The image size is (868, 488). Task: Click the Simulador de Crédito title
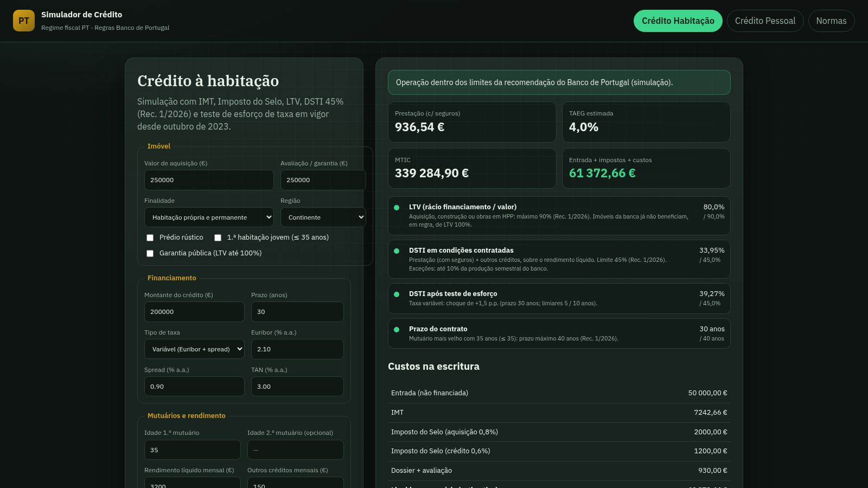pyautogui.click(x=82, y=15)
